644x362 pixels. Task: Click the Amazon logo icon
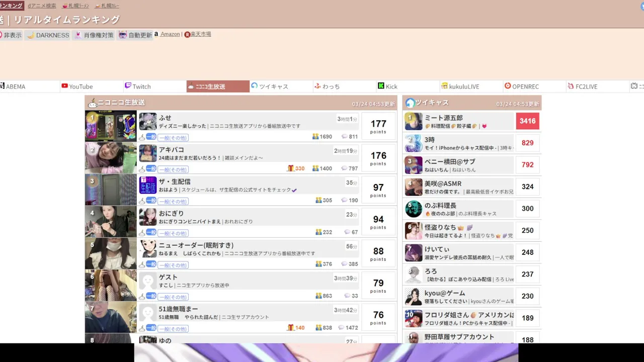point(156,34)
